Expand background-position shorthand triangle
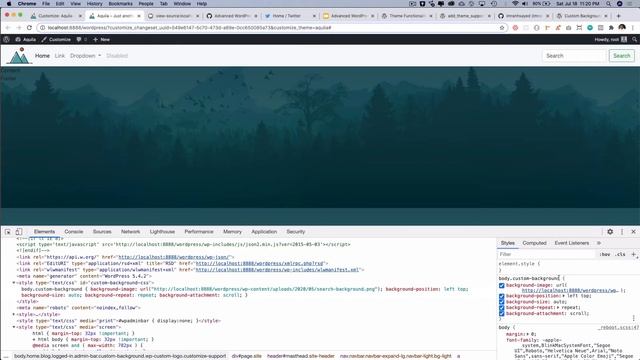Image resolution: width=640 pixels, height=360 pixels. click(x=564, y=296)
